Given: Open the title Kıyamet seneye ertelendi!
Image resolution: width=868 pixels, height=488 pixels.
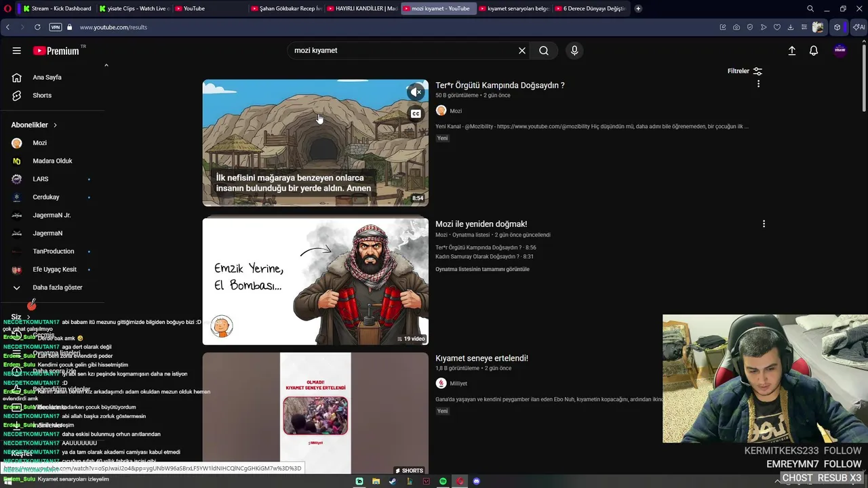Looking at the screenshot, I should 481,359.
